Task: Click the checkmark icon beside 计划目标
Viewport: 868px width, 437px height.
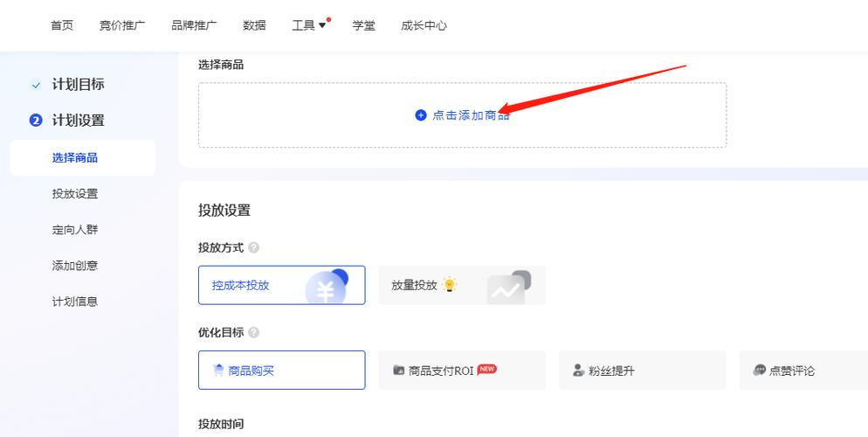Action: pyautogui.click(x=36, y=86)
